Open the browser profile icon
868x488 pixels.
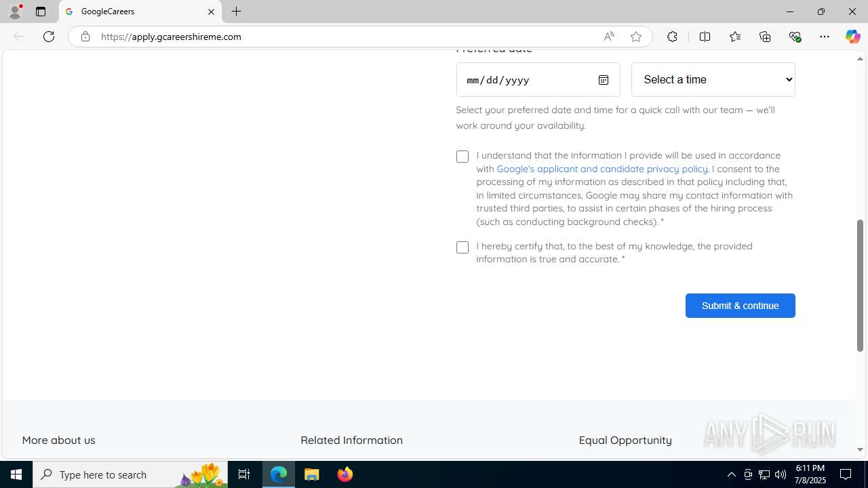click(x=14, y=12)
